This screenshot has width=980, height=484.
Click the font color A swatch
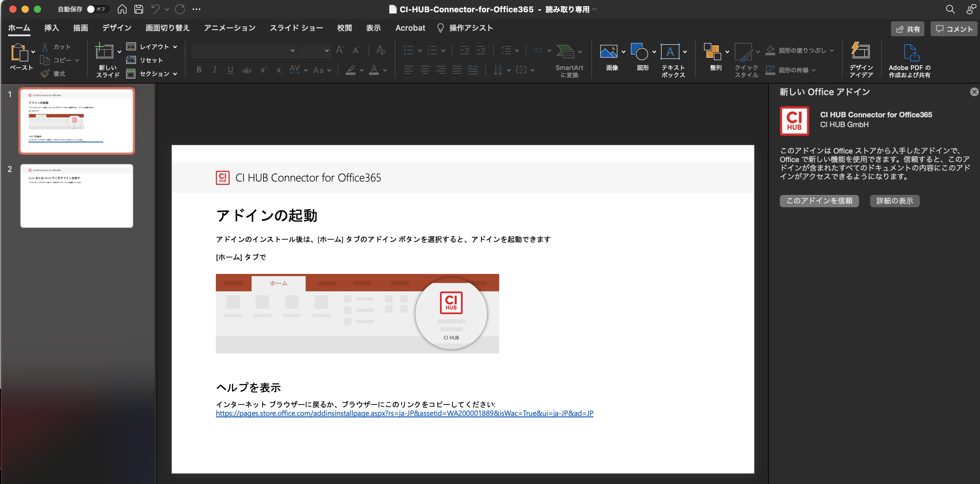[x=374, y=70]
